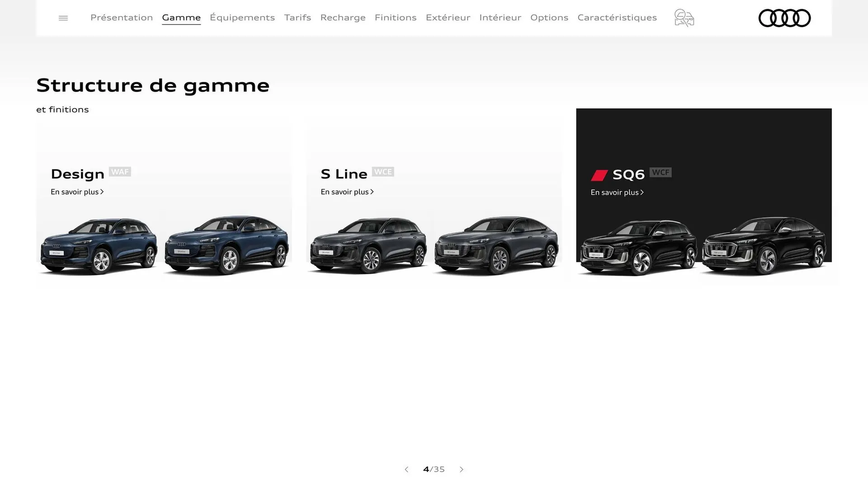Click the 4/35 page indicator
The height and width of the screenshot is (488, 868).
point(434,469)
